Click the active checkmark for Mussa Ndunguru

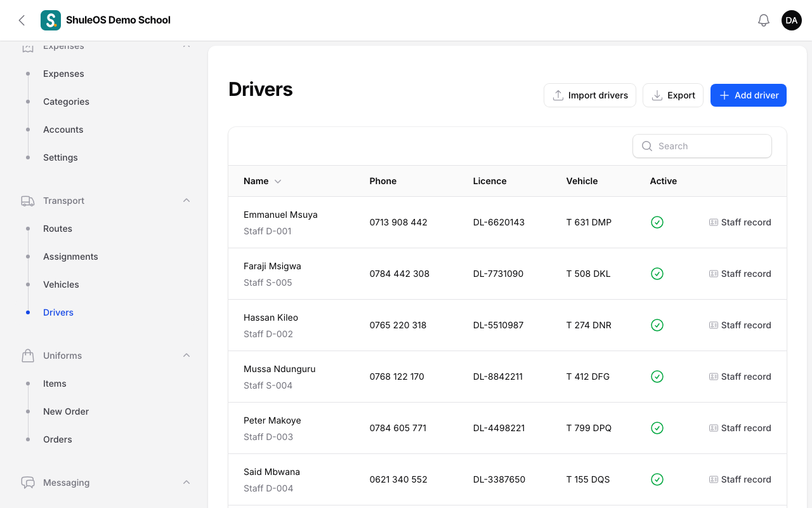[x=657, y=377]
